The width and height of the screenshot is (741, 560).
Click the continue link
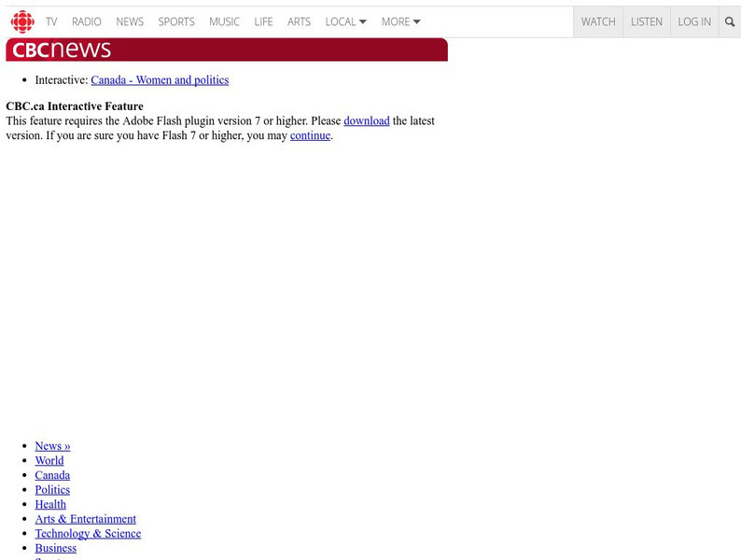pyautogui.click(x=310, y=135)
